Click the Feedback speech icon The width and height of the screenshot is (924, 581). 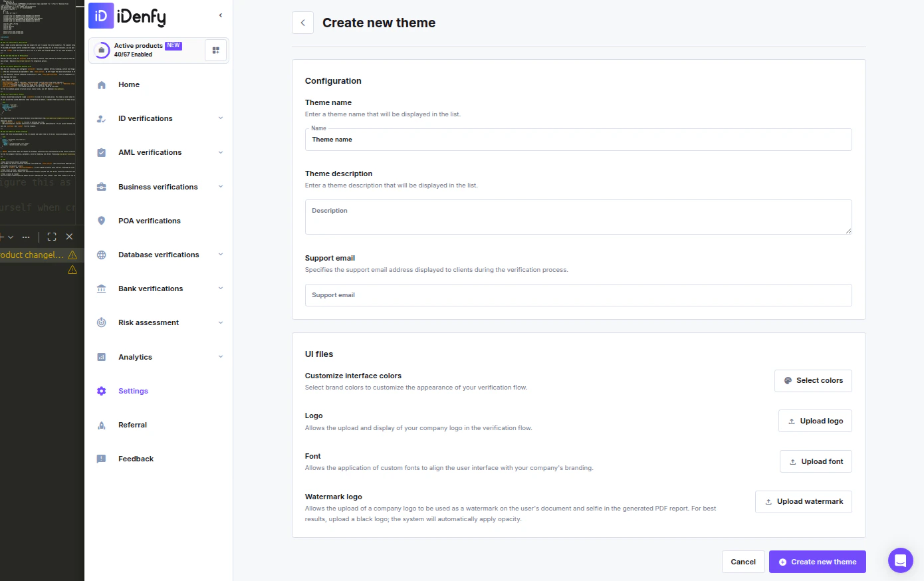tap(102, 459)
